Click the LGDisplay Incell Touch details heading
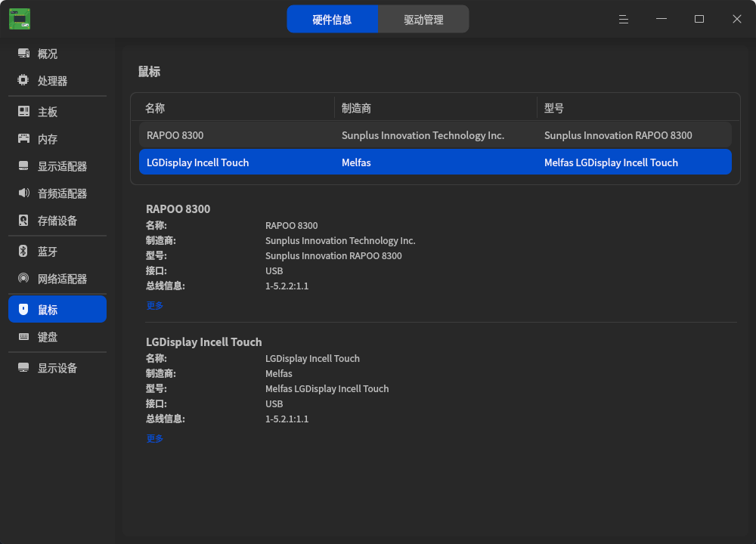The width and height of the screenshot is (756, 544). tap(204, 342)
